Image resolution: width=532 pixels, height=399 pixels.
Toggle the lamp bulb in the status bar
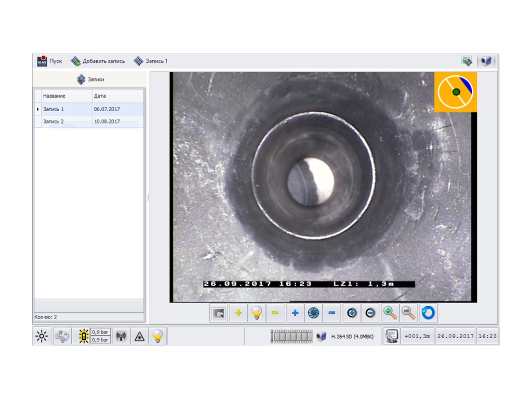(158, 337)
